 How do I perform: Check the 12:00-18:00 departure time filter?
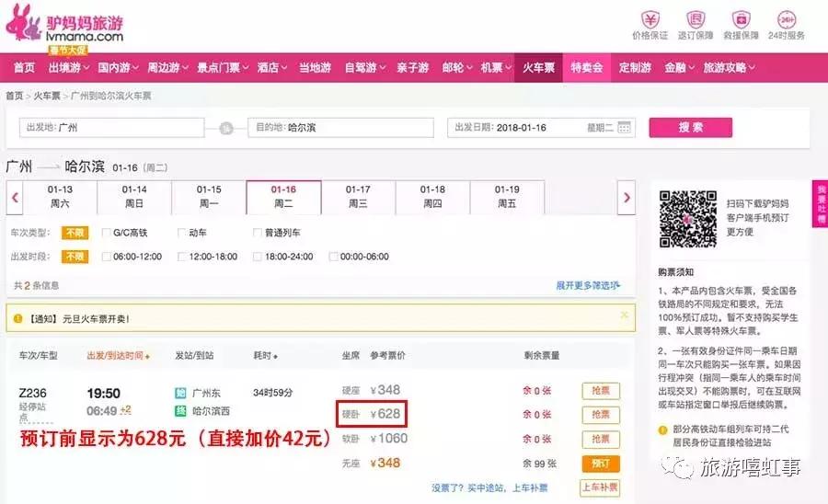click(181, 257)
